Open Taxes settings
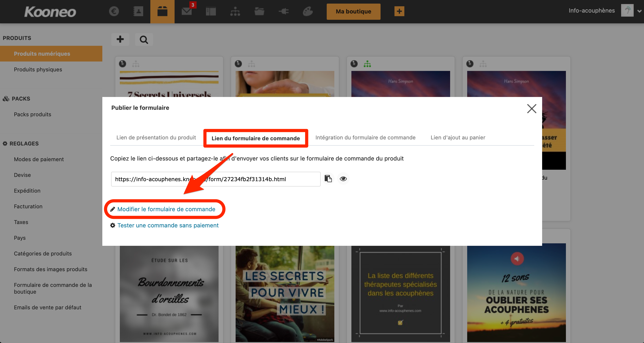Screen dimensions: 644x343 [21, 222]
